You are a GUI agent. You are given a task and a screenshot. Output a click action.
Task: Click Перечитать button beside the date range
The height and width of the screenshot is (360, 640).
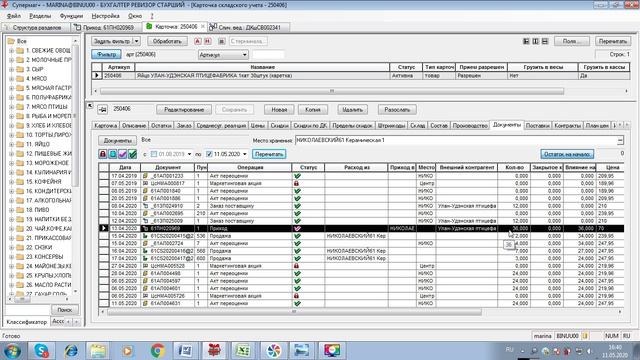tap(269, 154)
